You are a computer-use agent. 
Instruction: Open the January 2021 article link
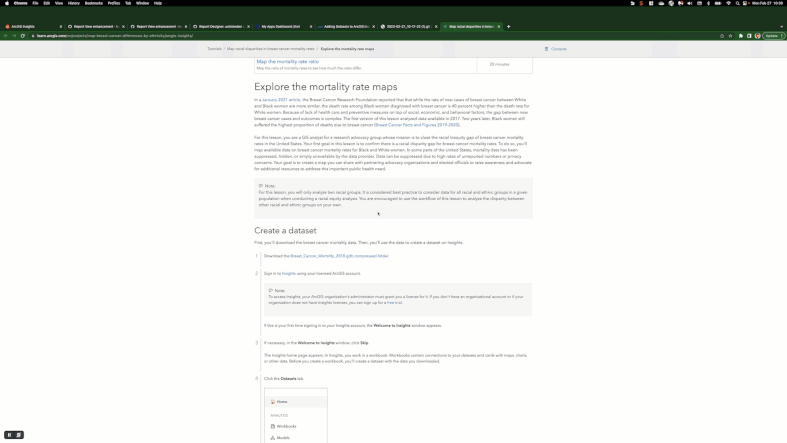pos(281,100)
